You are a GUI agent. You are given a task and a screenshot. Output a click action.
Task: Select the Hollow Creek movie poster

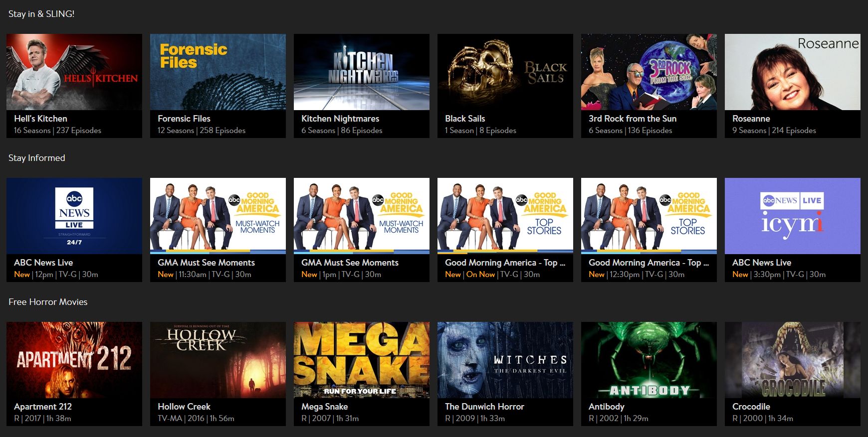(218, 360)
